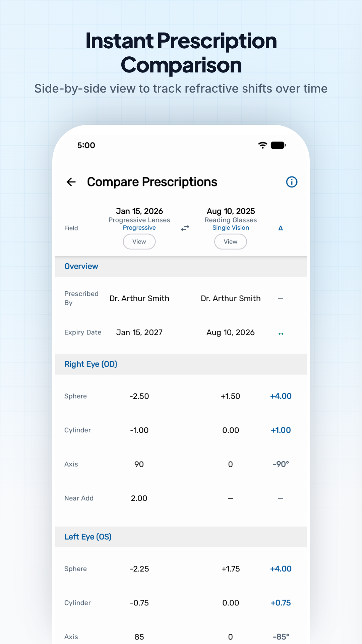The image size is (362, 644).
Task: Collapse the Right Eye (OD) section
Action: (181, 364)
